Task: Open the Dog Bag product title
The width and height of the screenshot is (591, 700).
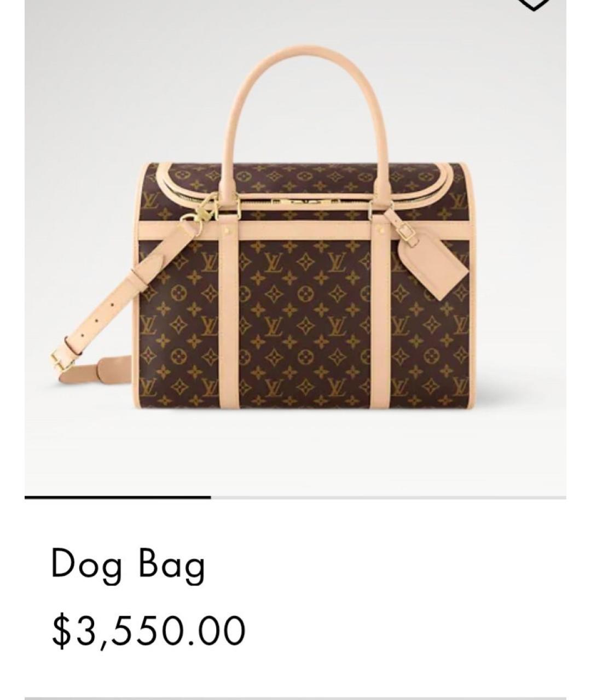Action: 128,564
